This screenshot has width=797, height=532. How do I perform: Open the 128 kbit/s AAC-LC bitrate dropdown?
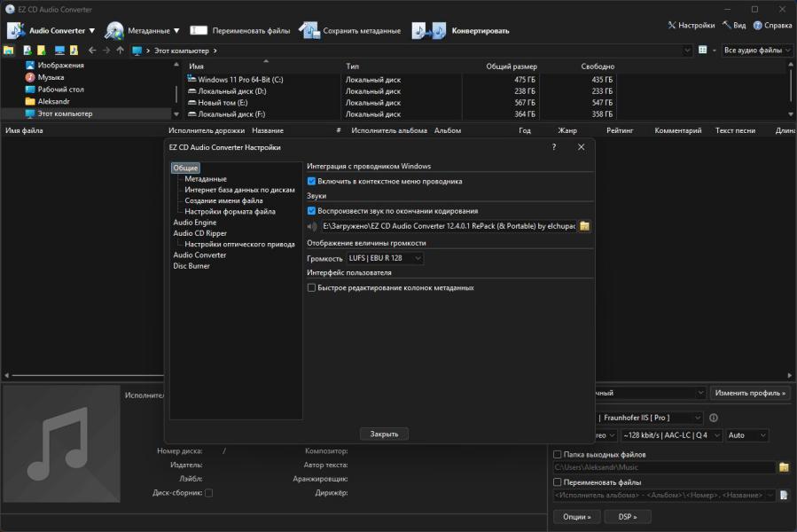(669, 435)
